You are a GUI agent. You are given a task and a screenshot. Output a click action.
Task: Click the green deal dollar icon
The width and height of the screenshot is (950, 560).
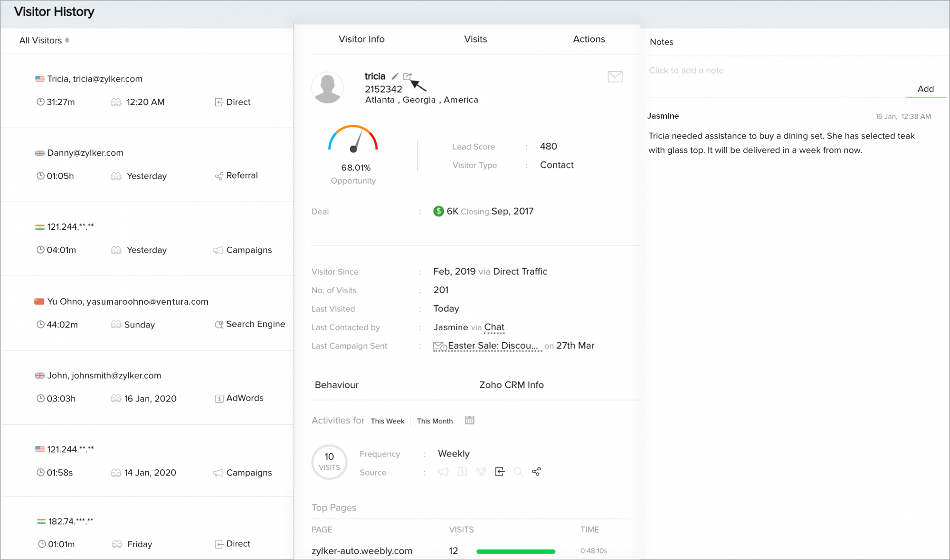pyautogui.click(x=438, y=211)
